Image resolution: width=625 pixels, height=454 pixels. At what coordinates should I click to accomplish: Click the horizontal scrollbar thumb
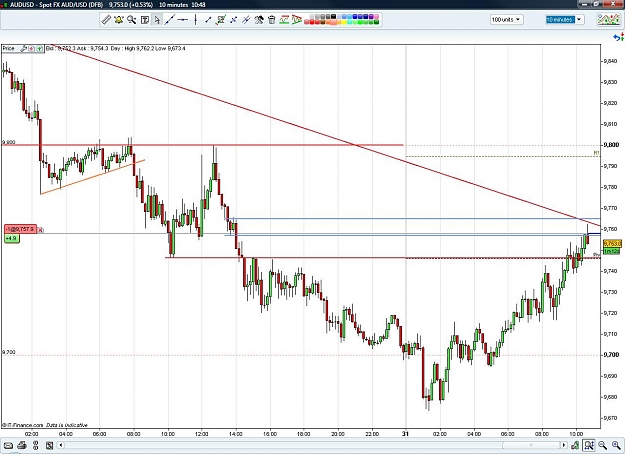point(531,445)
